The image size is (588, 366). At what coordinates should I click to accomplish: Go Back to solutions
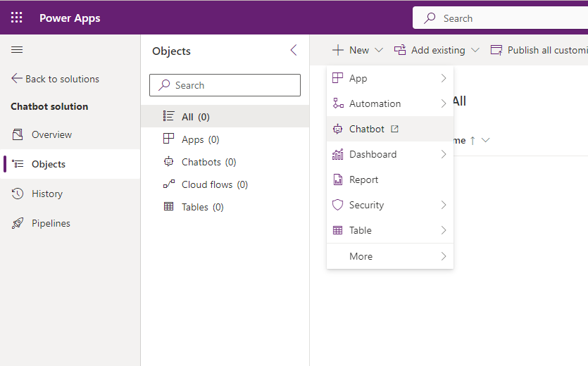tap(55, 79)
